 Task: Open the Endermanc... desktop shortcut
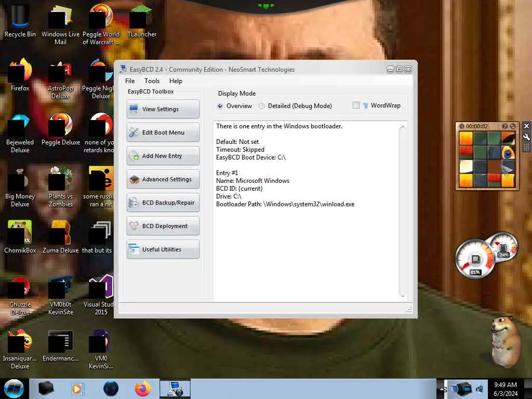[60, 345]
